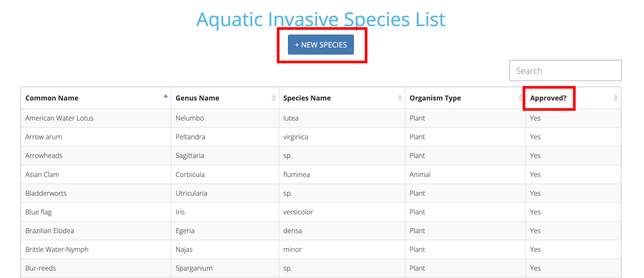This screenshot has height=278, width=644.
Task: Select the Genus Name column header
Action: [197, 98]
